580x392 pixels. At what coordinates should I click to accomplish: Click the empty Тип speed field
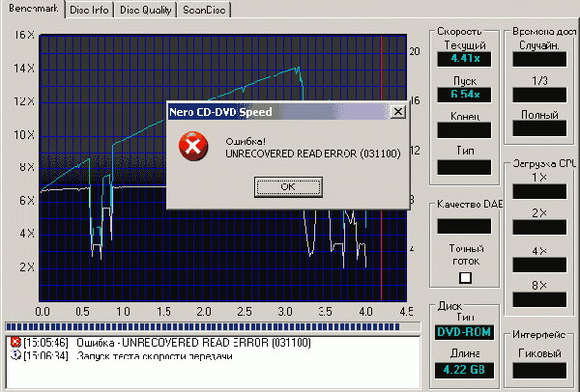coord(464,167)
